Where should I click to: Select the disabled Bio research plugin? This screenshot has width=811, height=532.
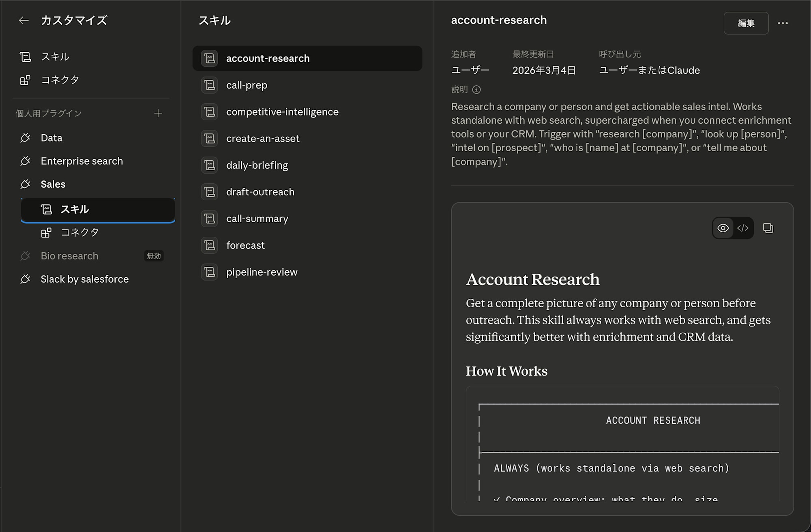(x=69, y=256)
